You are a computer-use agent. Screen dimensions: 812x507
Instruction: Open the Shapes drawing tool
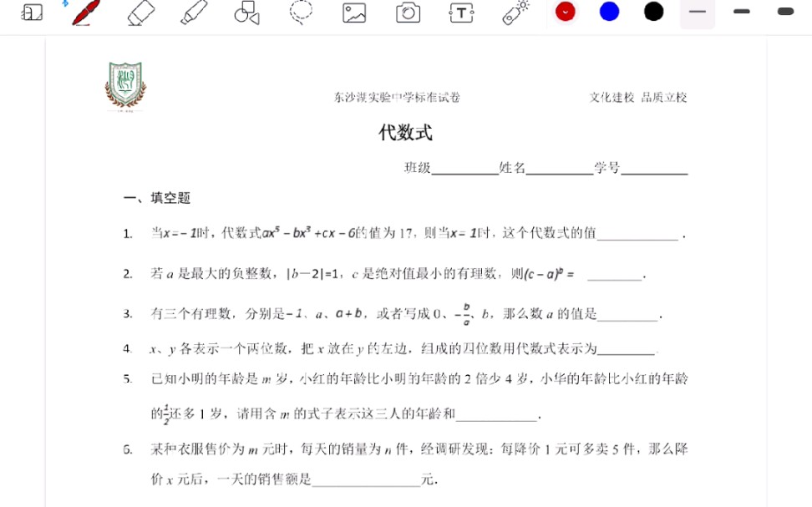[246, 13]
